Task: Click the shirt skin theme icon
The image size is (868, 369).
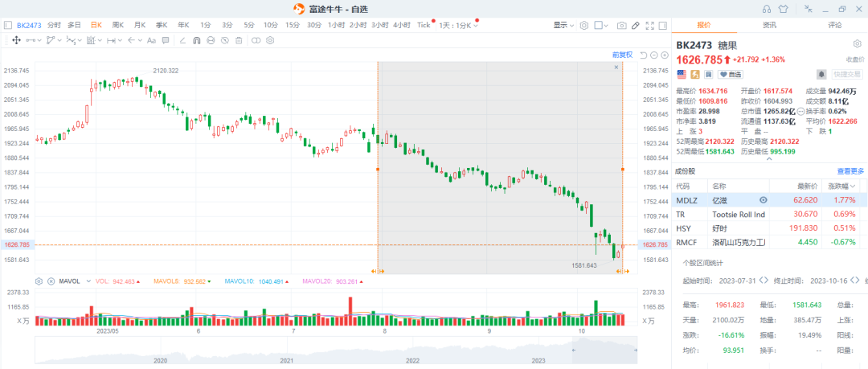Action: click(x=783, y=8)
